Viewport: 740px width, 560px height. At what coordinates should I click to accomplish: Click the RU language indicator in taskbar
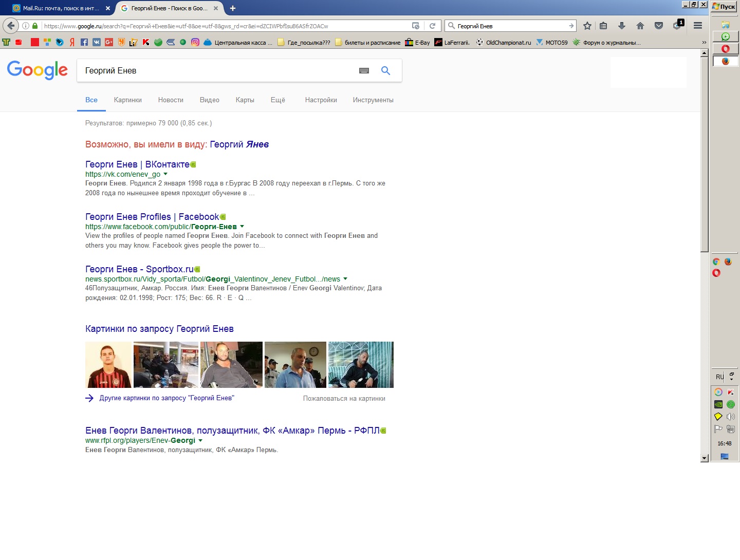click(719, 377)
